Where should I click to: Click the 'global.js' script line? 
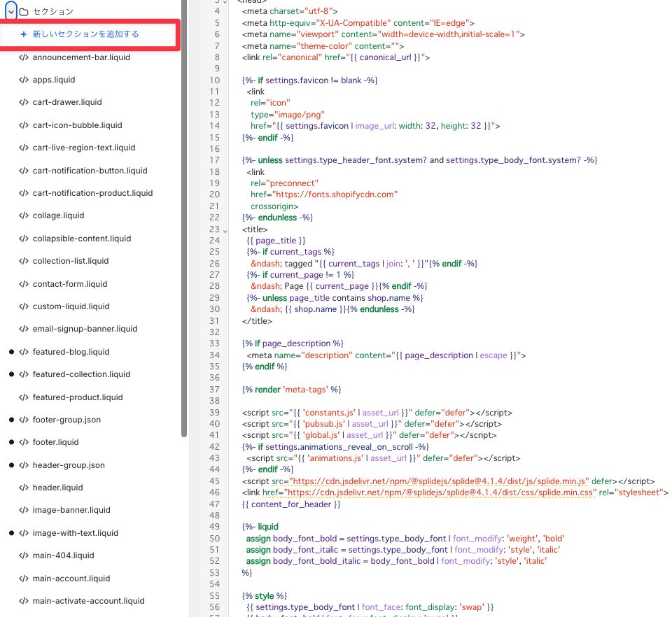(370, 435)
